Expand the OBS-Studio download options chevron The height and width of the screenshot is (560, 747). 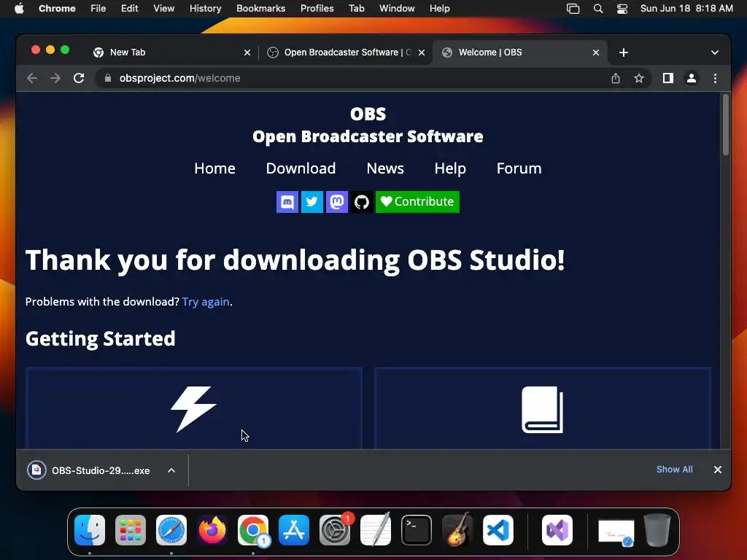[x=171, y=470]
